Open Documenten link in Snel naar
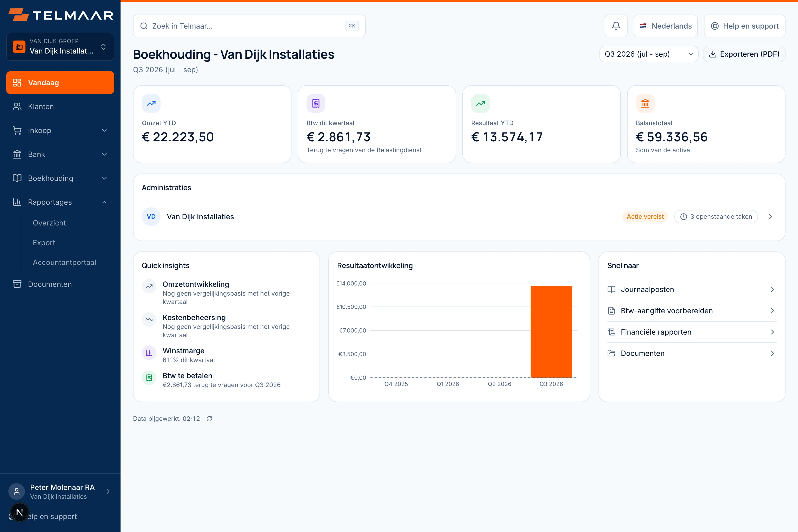The height and width of the screenshot is (532, 798). [692, 353]
